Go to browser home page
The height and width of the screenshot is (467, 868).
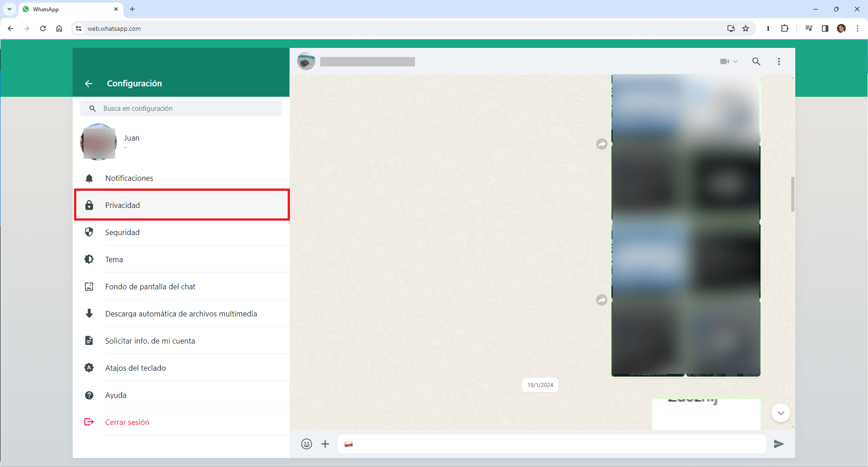[59, 28]
